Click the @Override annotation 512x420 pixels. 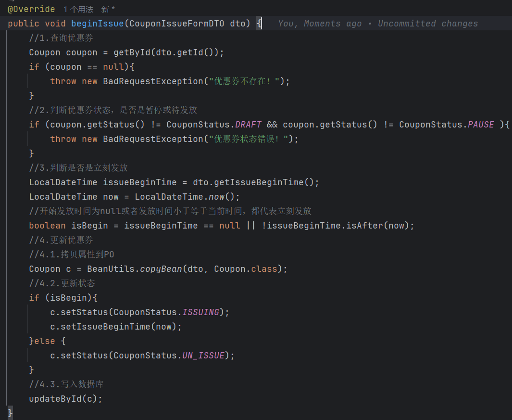click(31, 9)
